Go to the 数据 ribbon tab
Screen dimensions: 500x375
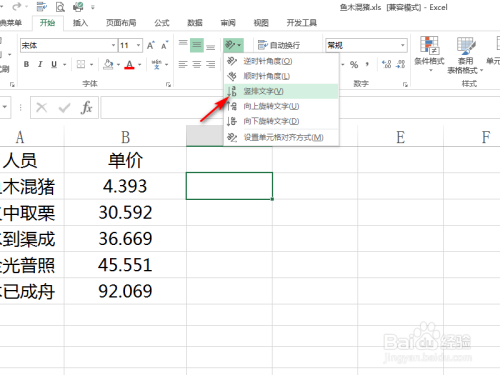tap(195, 23)
